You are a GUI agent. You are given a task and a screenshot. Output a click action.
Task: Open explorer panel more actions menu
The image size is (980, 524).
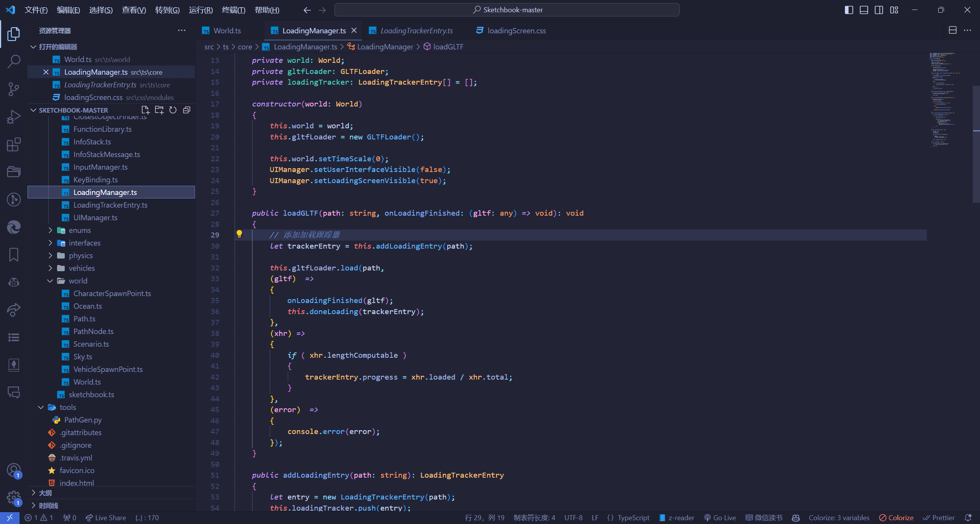182,31
